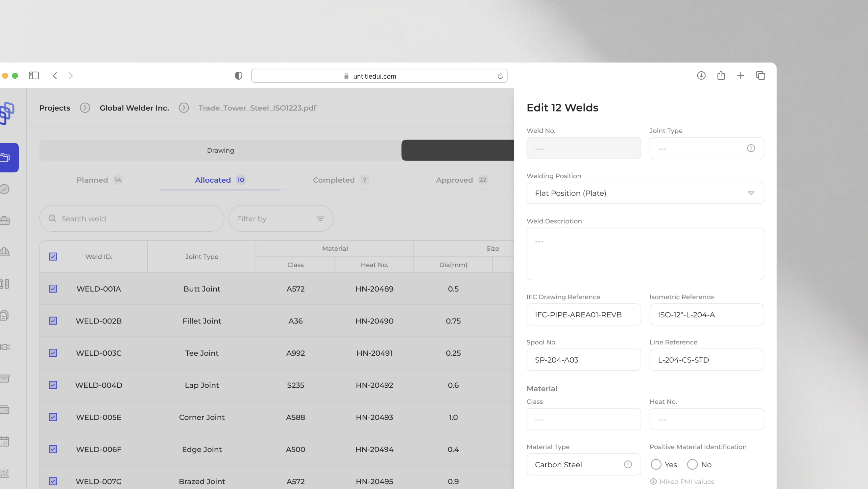Image resolution: width=868 pixels, height=489 pixels.
Task: Click the Heat No. input in edit panel
Action: [x=706, y=419]
